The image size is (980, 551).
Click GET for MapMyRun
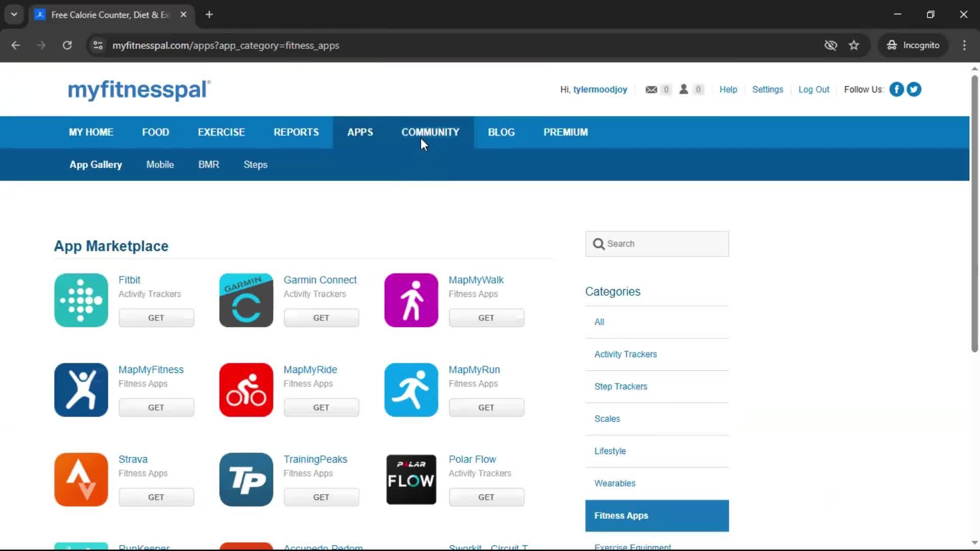point(486,408)
